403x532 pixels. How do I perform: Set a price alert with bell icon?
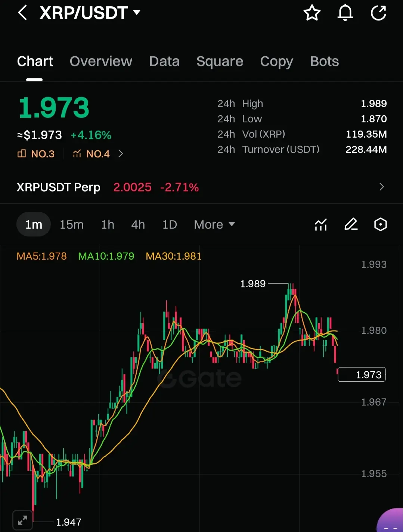(x=345, y=13)
